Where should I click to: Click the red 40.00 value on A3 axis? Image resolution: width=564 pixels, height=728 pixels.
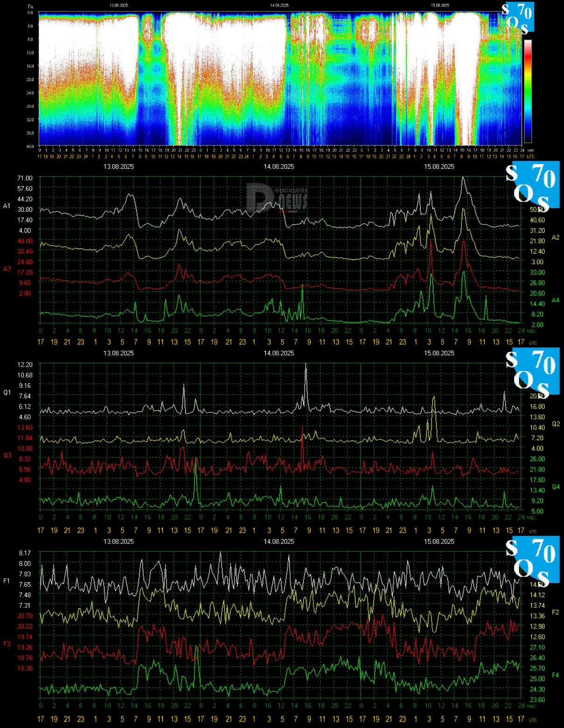[25, 241]
